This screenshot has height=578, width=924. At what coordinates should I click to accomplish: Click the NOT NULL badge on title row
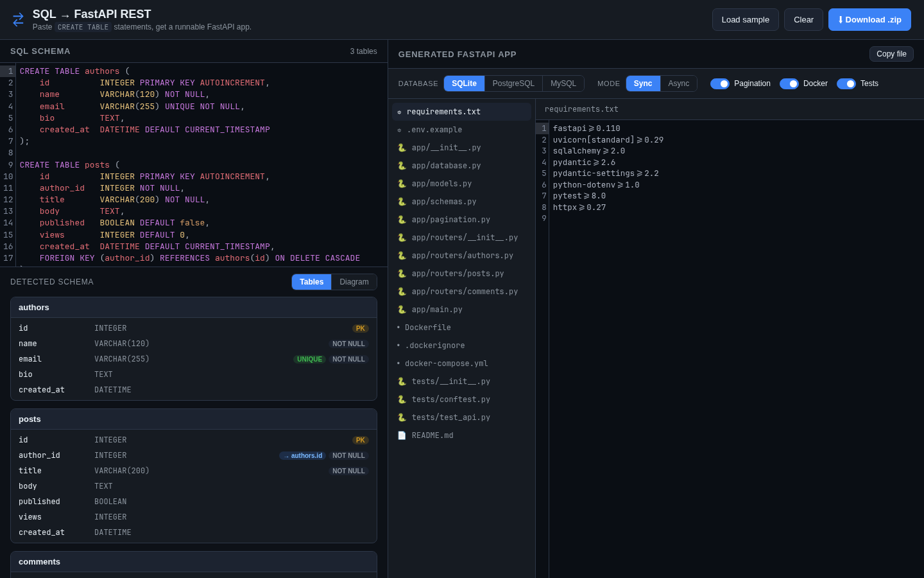(x=348, y=471)
